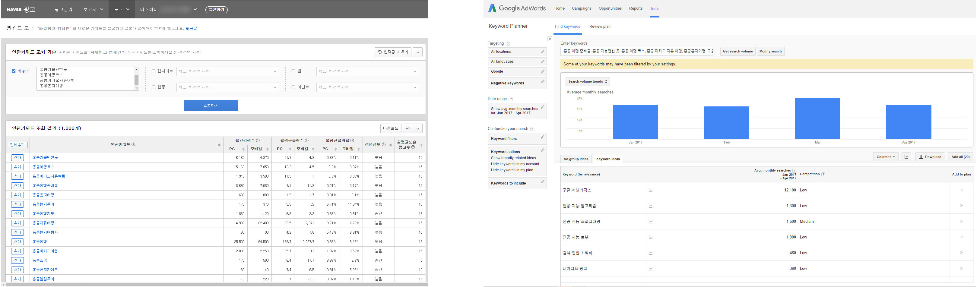The width and height of the screenshot is (980, 287).
Task: Edit Keywords to include pencil icon
Action: point(543,182)
